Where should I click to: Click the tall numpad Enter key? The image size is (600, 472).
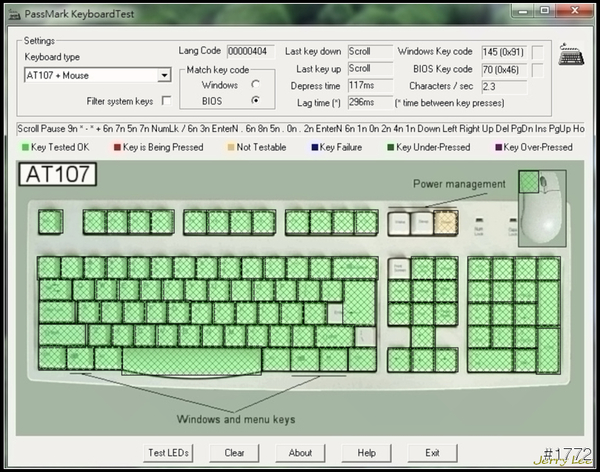click(x=548, y=347)
